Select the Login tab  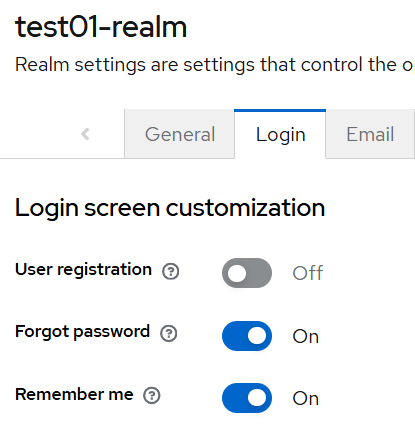pyautogui.click(x=280, y=134)
